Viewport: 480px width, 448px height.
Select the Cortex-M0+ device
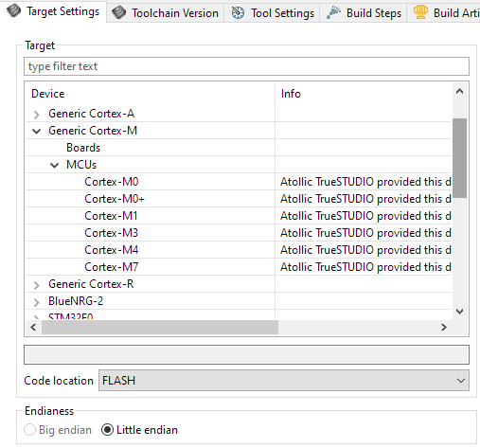point(115,199)
